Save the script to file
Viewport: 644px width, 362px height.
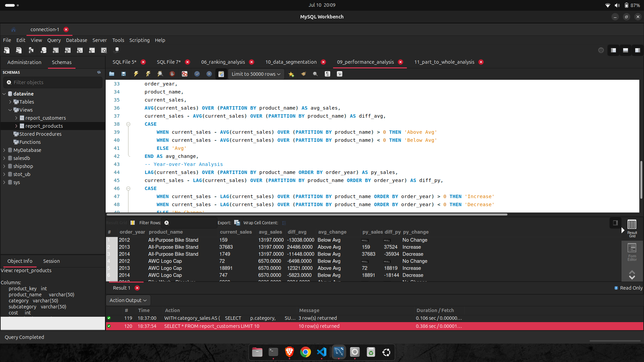pos(124,74)
